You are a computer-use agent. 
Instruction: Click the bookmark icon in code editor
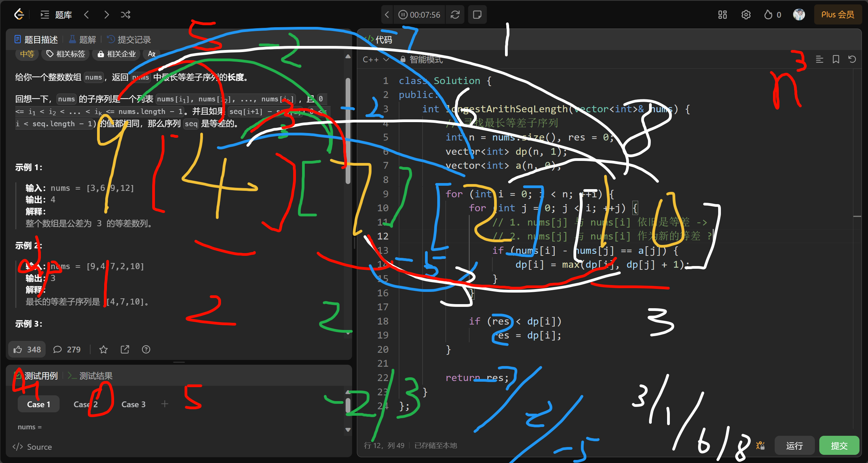pyautogui.click(x=836, y=60)
